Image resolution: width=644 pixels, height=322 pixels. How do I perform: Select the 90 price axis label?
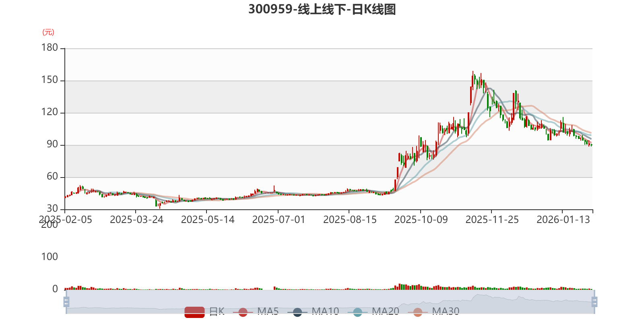click(52, 144)
